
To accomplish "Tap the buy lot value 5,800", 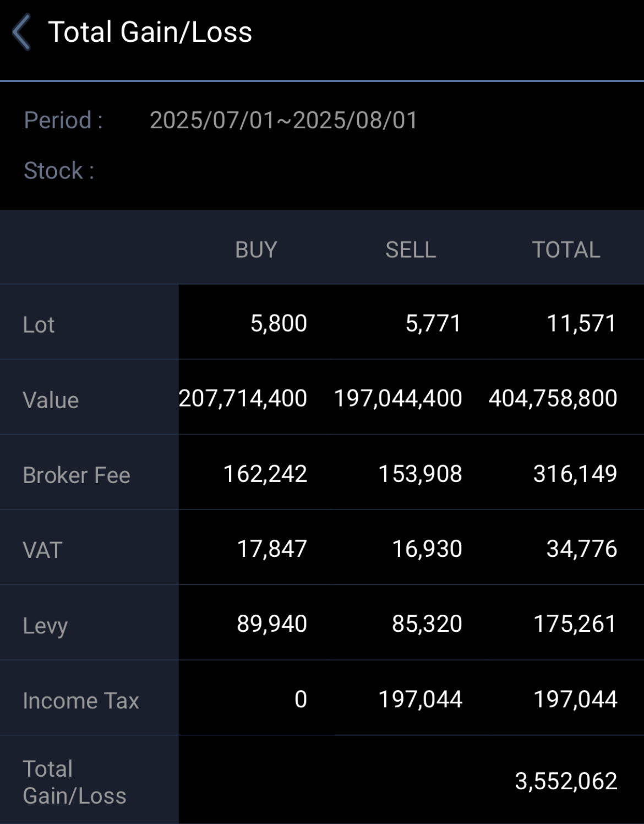I will (x=279, y=323).
